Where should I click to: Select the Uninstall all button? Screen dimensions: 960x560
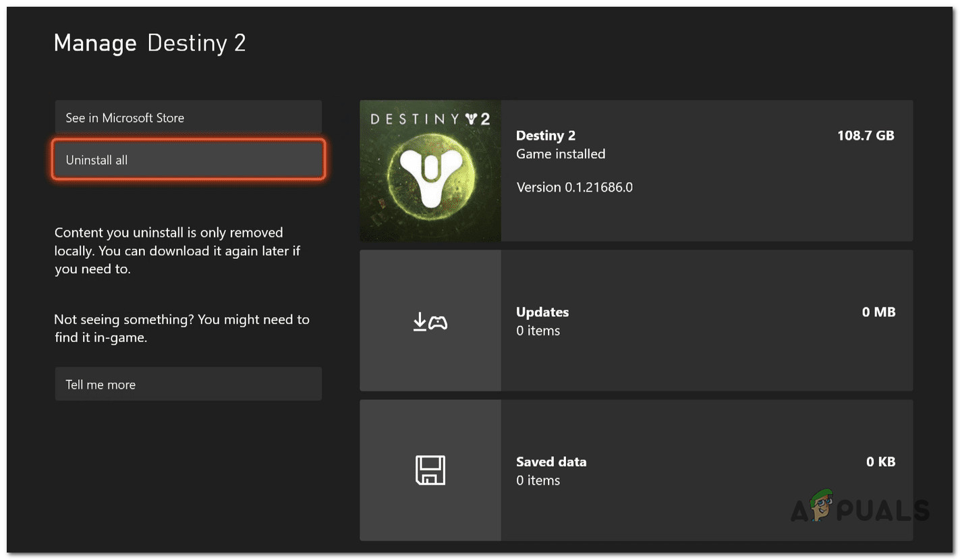tap(188, 160)
